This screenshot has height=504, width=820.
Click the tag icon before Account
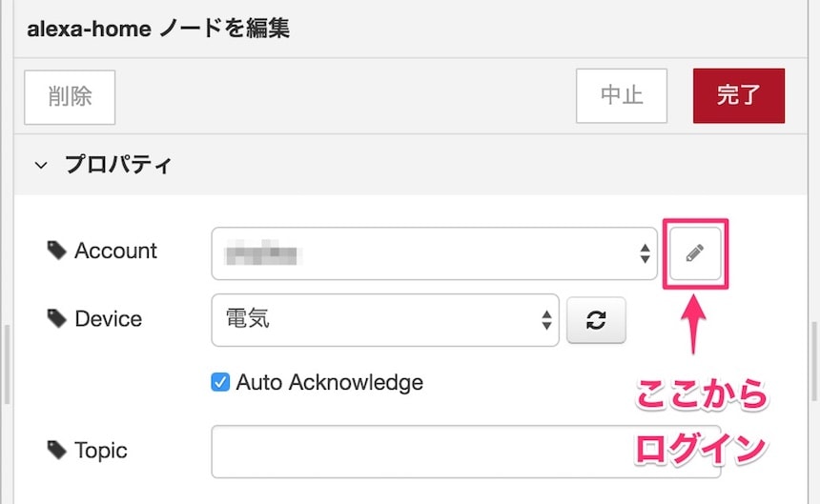tap(56, 251)
